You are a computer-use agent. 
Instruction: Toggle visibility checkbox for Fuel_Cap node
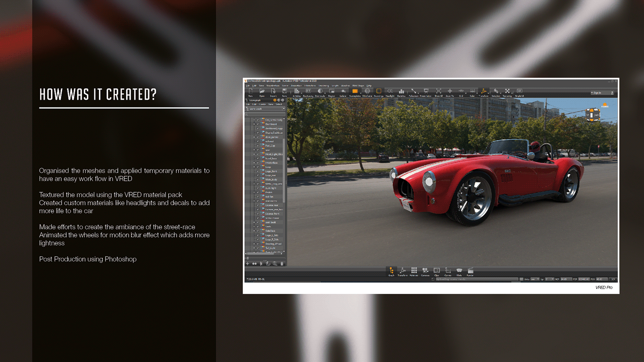pyautogui.click(x=258, y=146)
